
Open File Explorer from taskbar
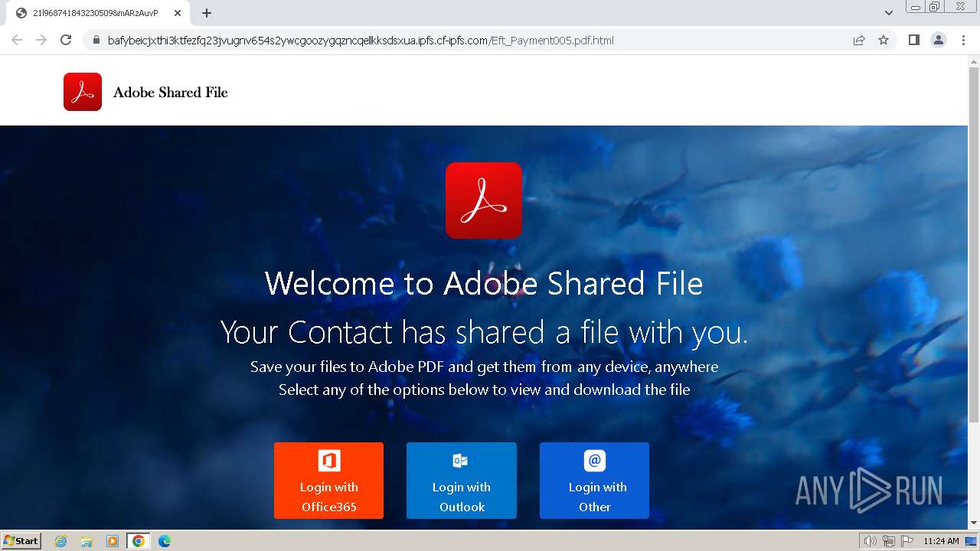87,541
